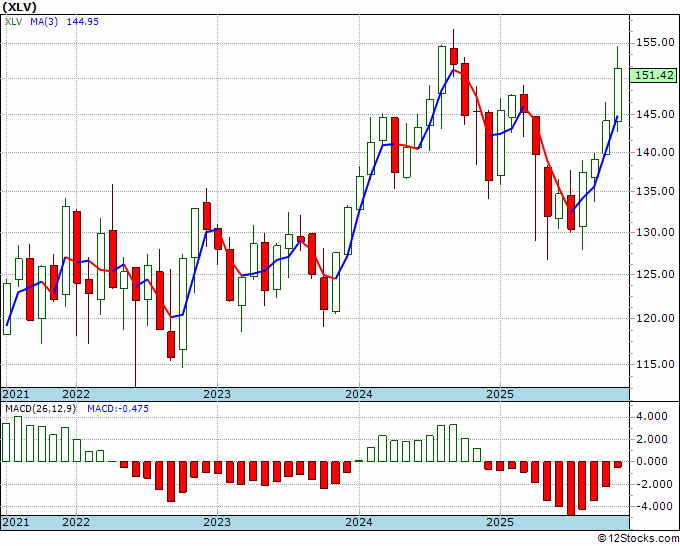Click the 140.00 price axis label
This screenshot has width=680, height=546.
654,152
